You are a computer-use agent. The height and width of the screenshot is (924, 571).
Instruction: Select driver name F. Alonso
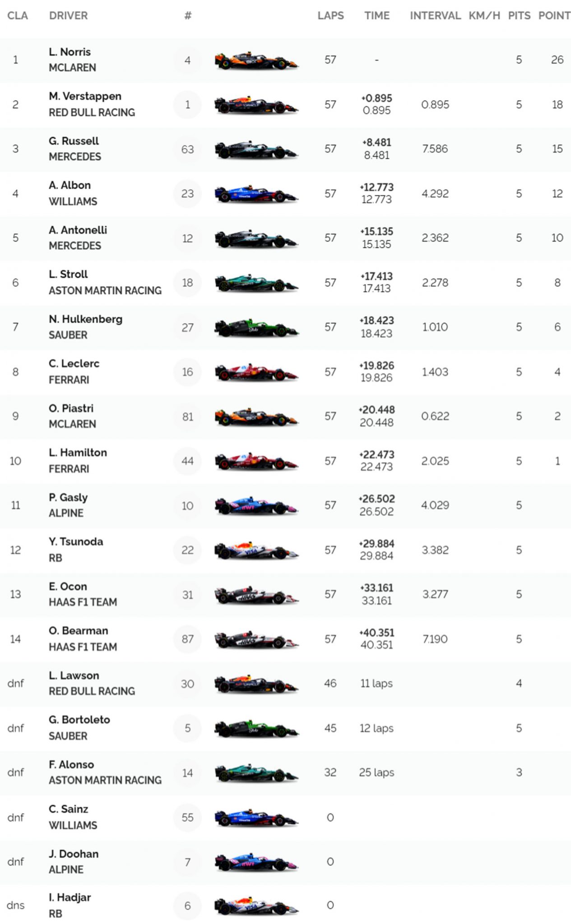pyautogui.click(x=71, y=765)
